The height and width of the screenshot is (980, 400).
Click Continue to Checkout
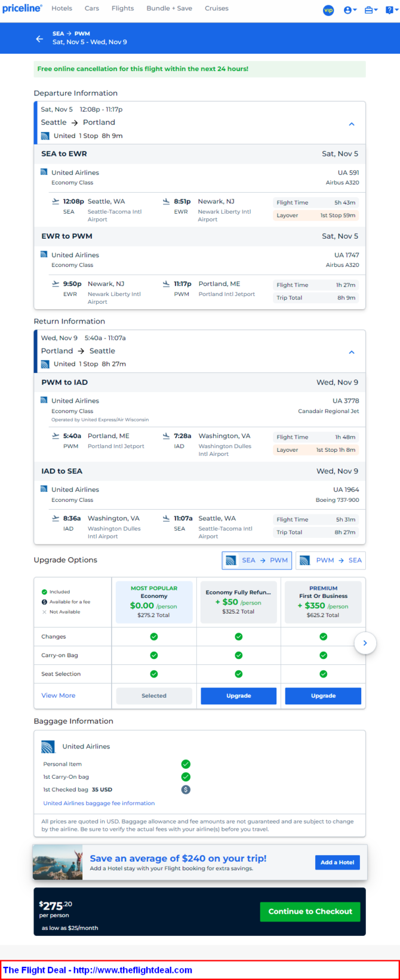pos(310,911)
